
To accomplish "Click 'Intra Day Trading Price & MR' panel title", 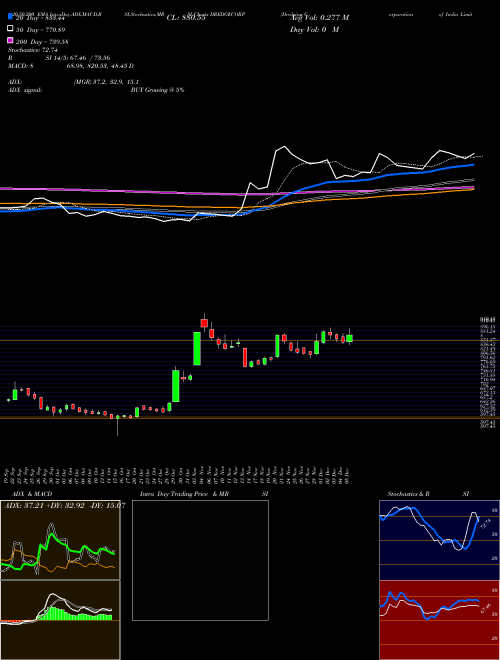I will [184, 494].
